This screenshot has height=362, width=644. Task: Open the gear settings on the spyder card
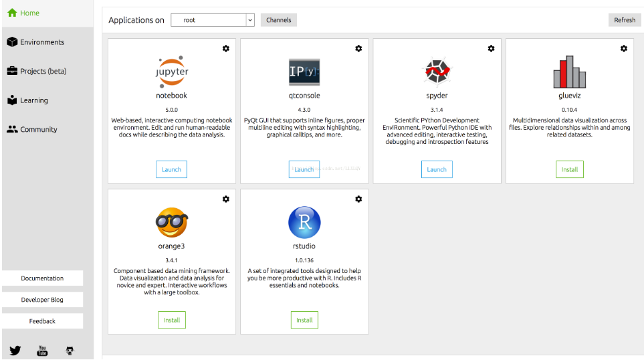click(x=492, y=48)
